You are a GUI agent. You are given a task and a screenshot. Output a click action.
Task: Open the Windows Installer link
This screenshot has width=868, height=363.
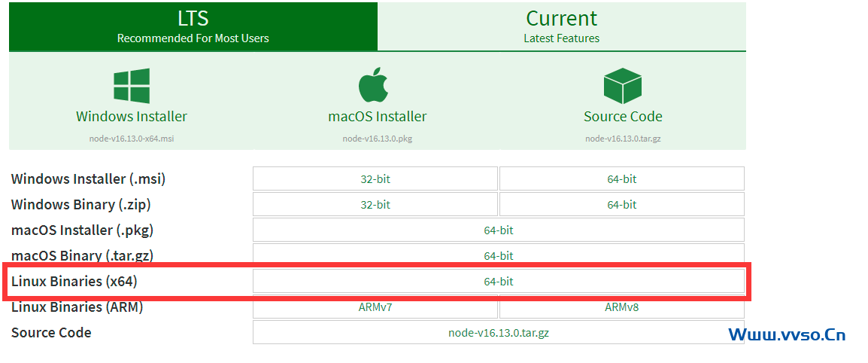click(x=132, y=117)
